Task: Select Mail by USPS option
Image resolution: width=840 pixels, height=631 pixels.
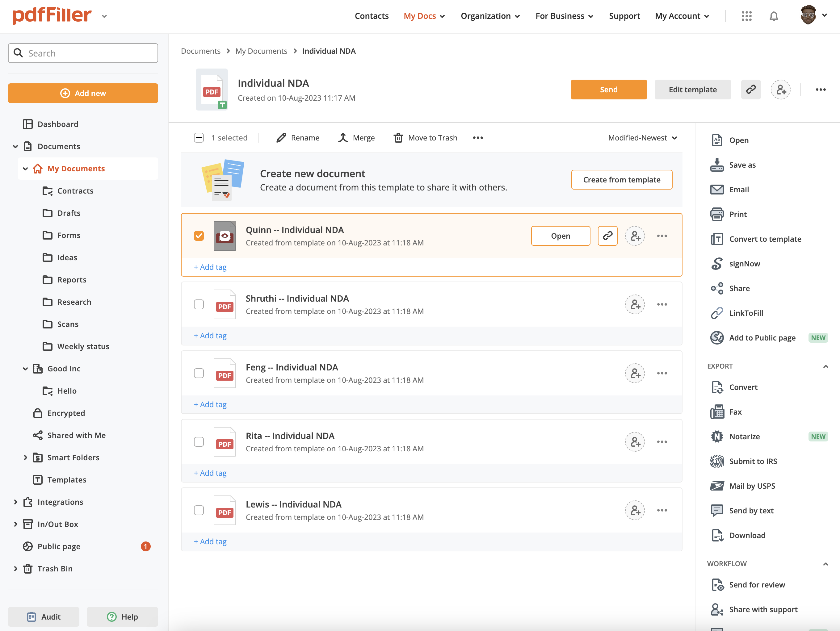Action: click(751, 486)
